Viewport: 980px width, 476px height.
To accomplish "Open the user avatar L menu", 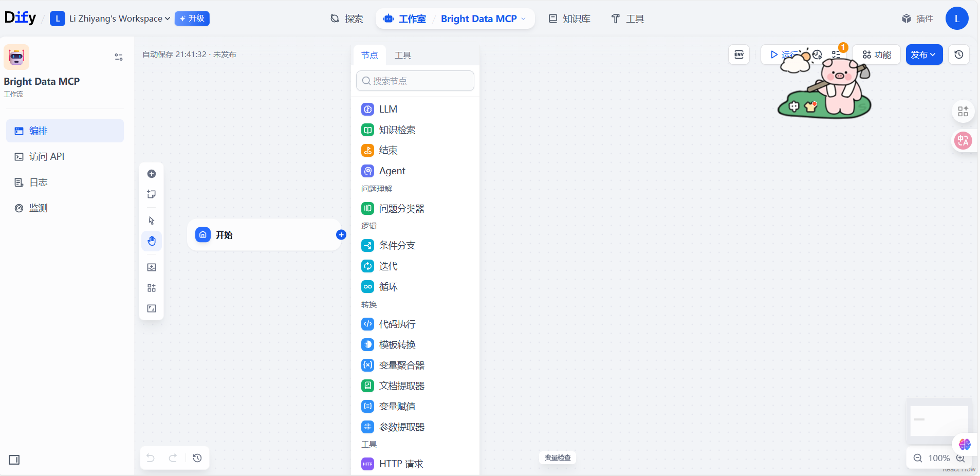I will tap(957, 19).
